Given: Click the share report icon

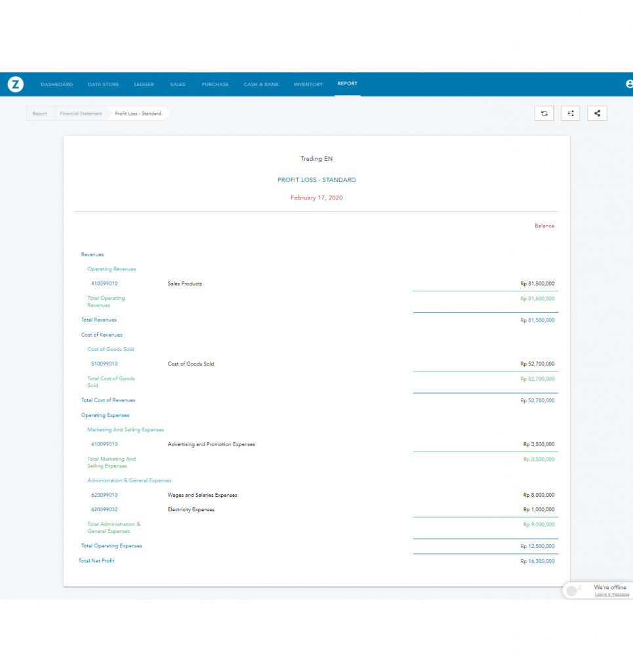Looking at the screenshot, I should (597, 114).
